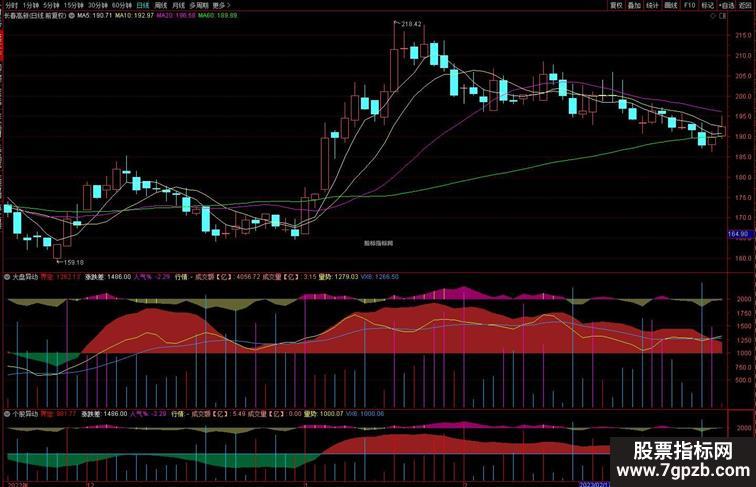This screenshot has height=487, width=756.
Task: Open the 复权 adjustment option
Action: tap(616, 5)
